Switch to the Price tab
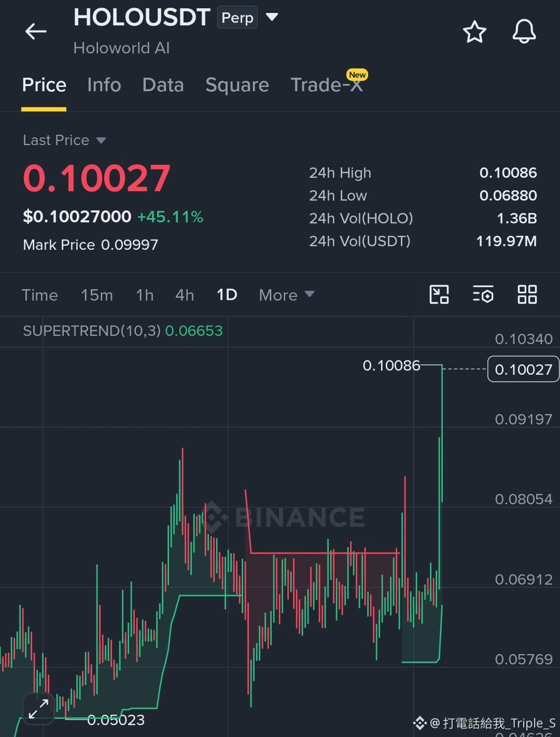This screenshot has height=737, width=560. (x=44, y=84)
